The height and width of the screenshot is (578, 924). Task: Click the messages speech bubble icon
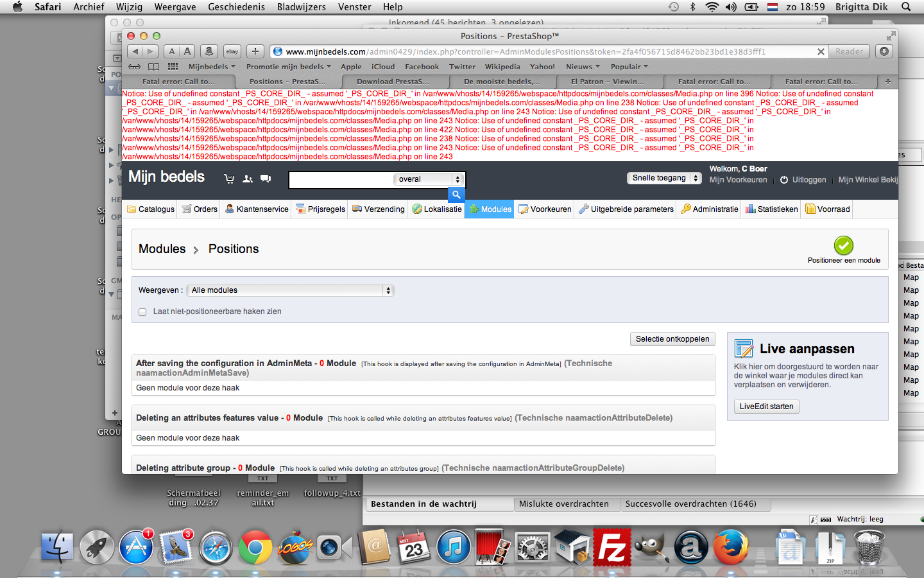266,179
